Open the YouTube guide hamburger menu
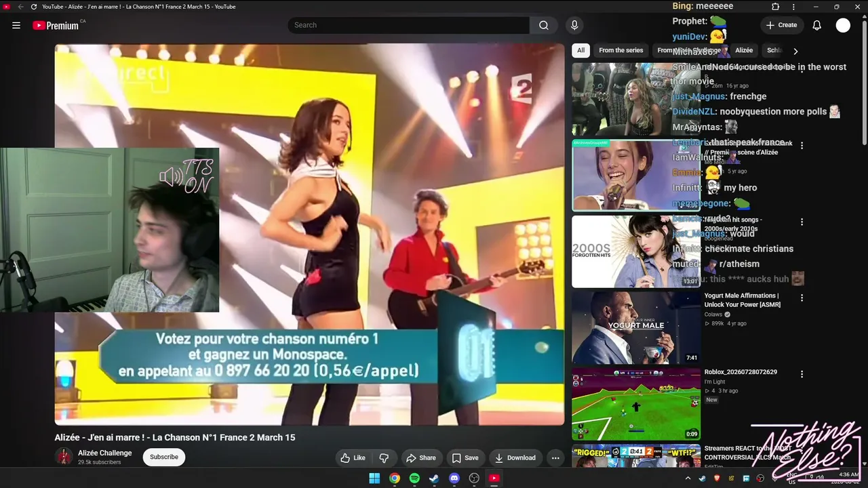The height and width of the screenshot is (488, 868). 16,25
